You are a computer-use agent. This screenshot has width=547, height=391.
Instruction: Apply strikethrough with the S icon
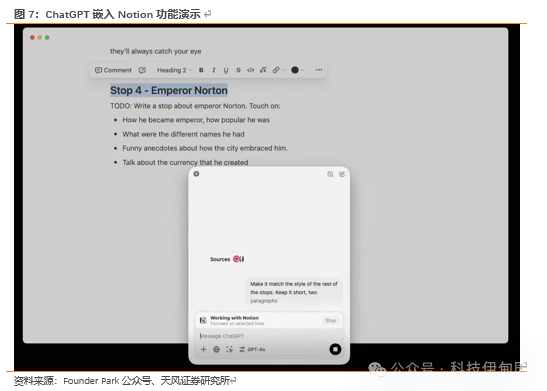238,70
